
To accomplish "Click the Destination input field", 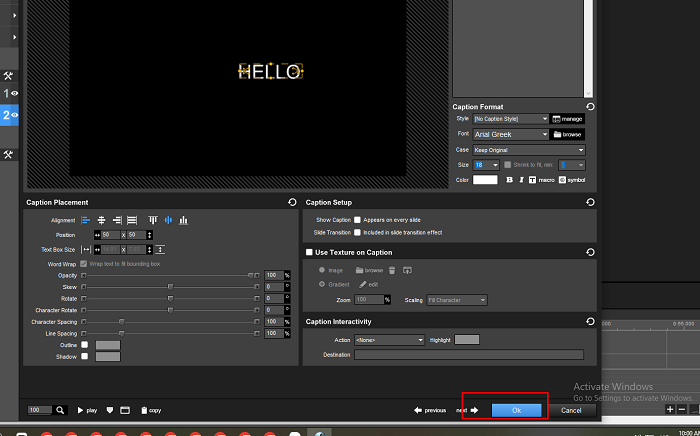I will pyautogui.click(x=469, y=355).
